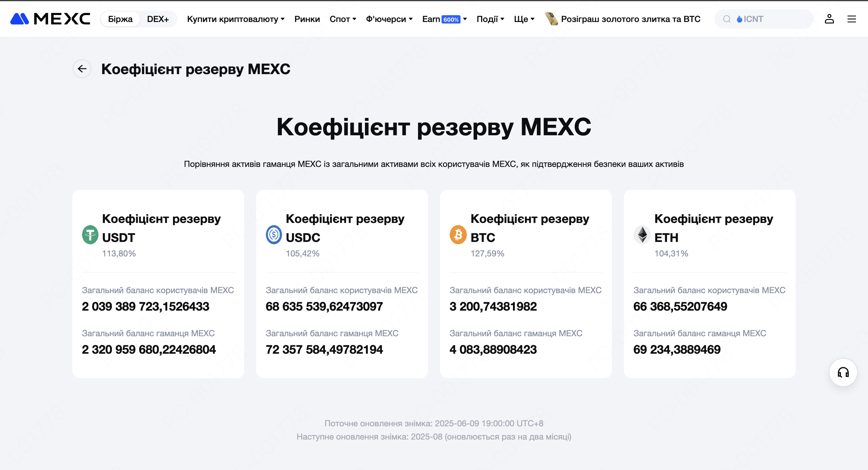The width and height of the screenshot is (868, 470).
Task: Open the Події menu
Action: pos(490,19)
